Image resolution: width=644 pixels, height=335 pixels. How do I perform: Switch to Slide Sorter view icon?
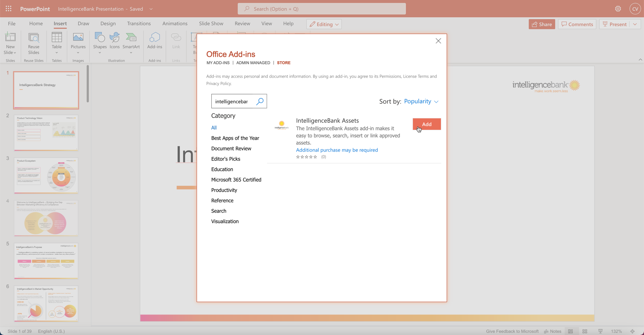[585, 331]
